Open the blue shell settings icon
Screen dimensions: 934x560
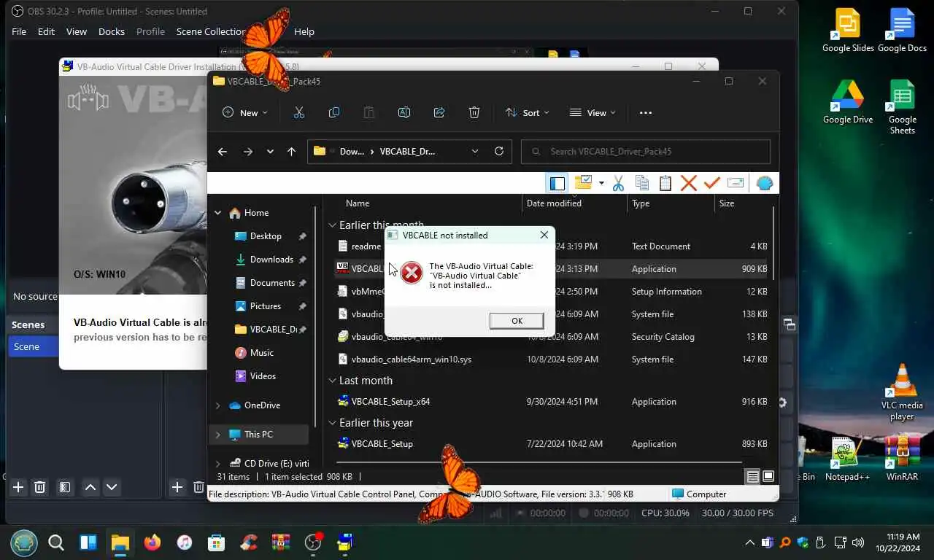[x=765, y=183]
